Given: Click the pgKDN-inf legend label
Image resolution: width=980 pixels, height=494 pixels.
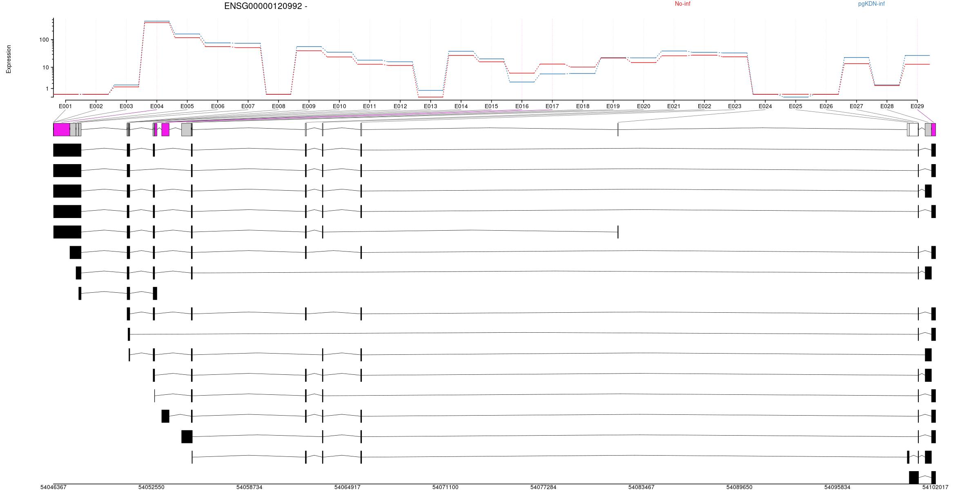Looking at the screenshot, I should (871, 4).
